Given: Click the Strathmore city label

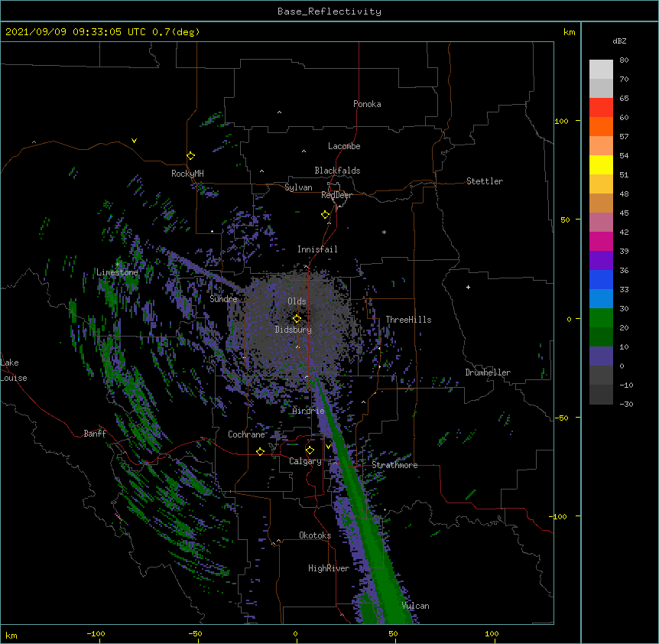Looking at the screenshot, I should (394, 465).
